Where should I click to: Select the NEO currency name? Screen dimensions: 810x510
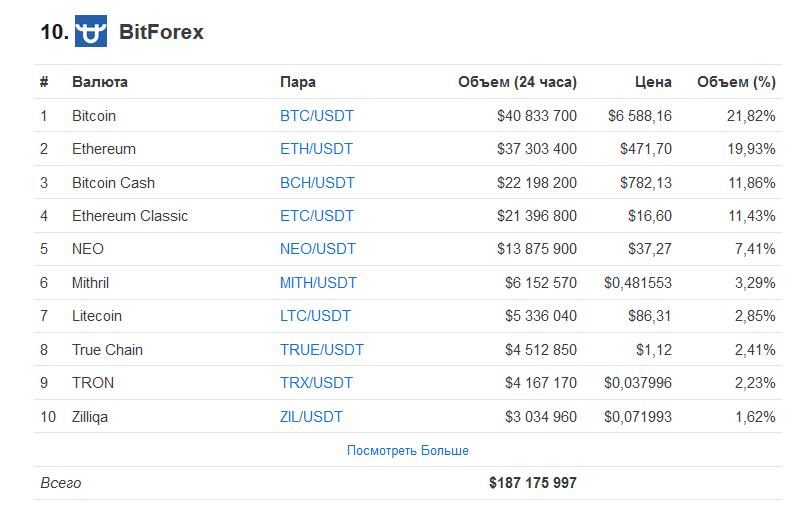[88, 249]
